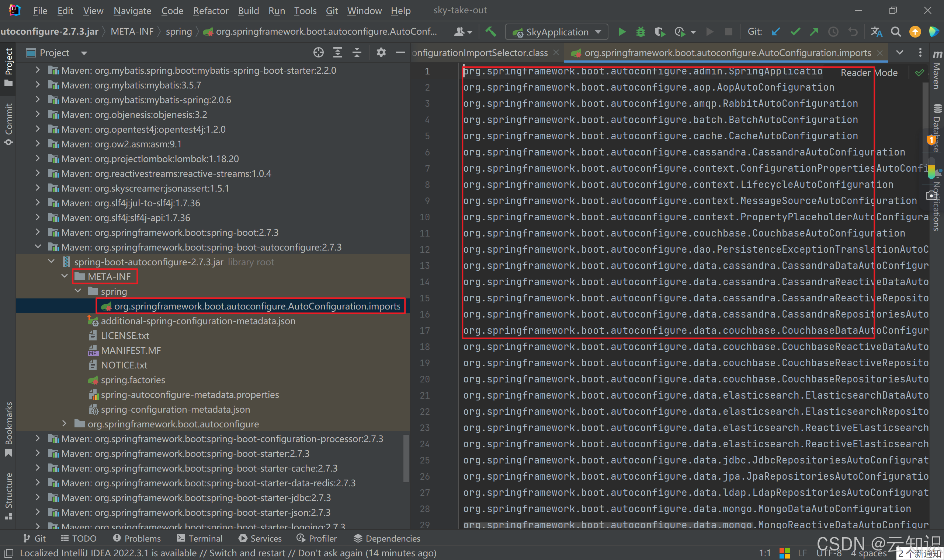Viewport: 944px width, 560px height.
Task: Select spring.factories file in tree
Action: 133,379
